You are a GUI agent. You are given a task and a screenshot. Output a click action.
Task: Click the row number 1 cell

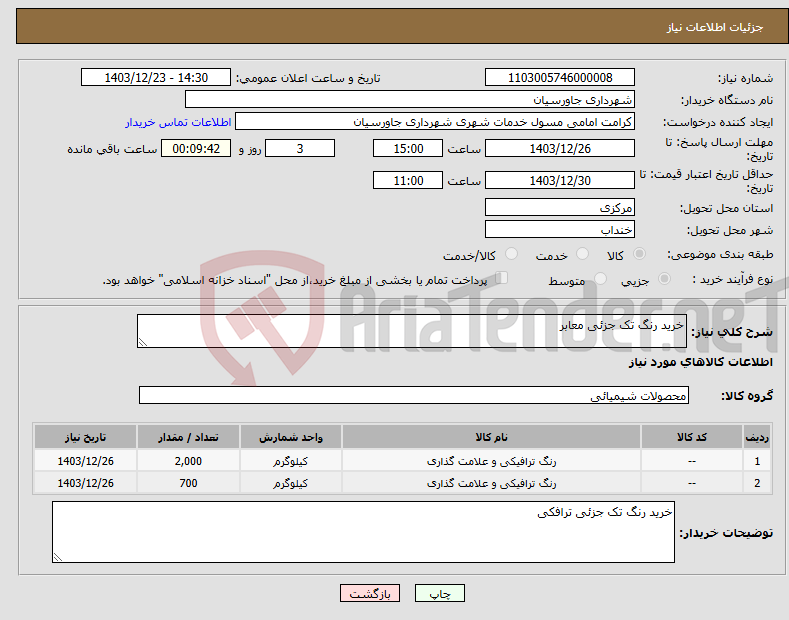pyautogui.click(x=757, y=461)
